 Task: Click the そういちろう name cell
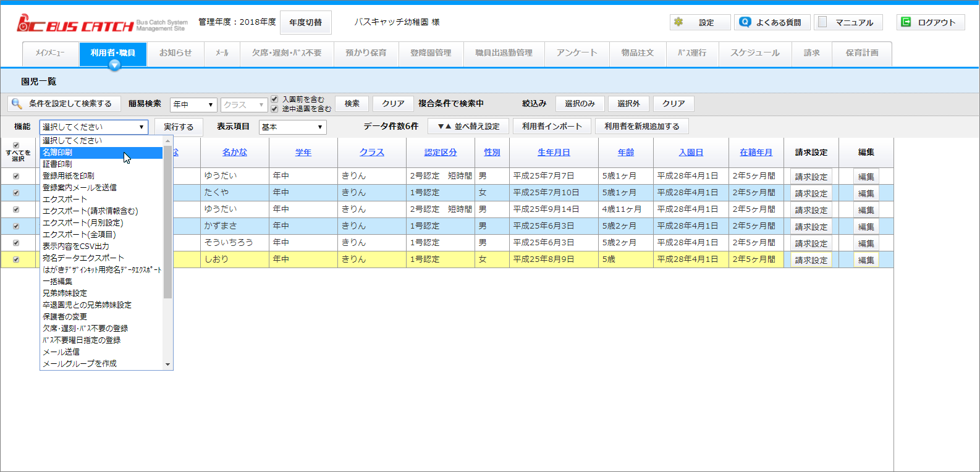(235, 243)
